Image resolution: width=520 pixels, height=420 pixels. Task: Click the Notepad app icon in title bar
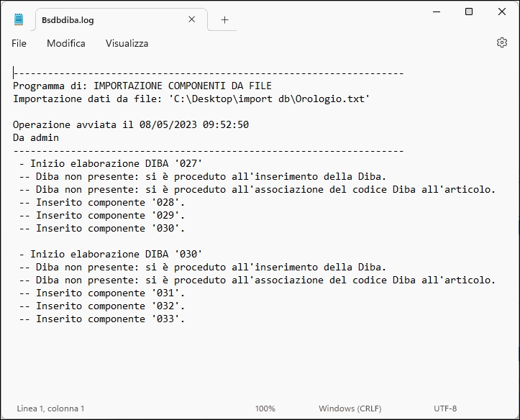(x=19, y=19)
